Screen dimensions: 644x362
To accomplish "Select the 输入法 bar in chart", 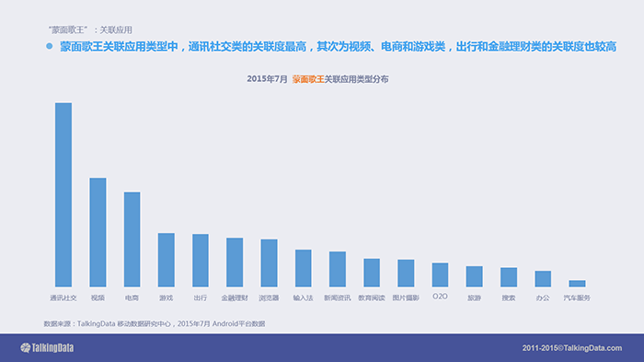I will pyautogui.click(x=303, y=268).
